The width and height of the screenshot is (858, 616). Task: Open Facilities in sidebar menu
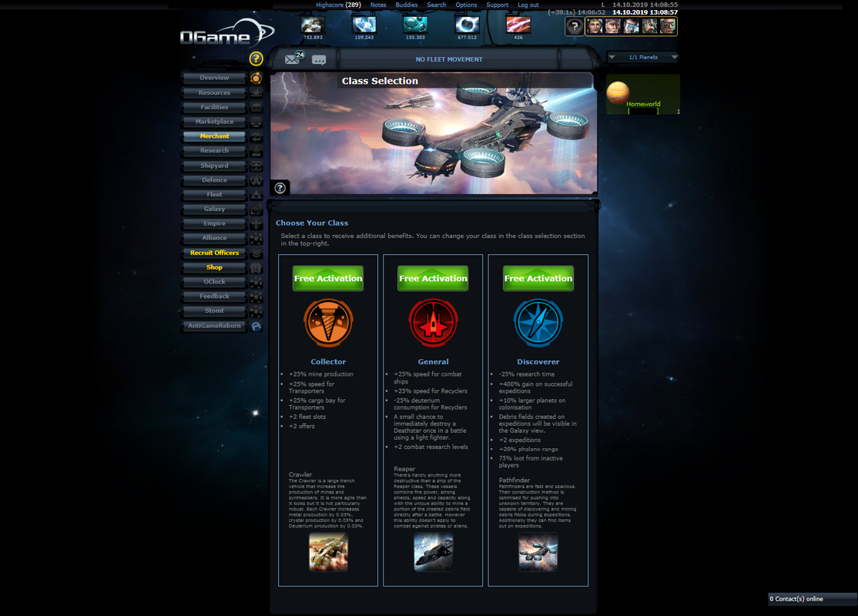(x=214, y=107)
